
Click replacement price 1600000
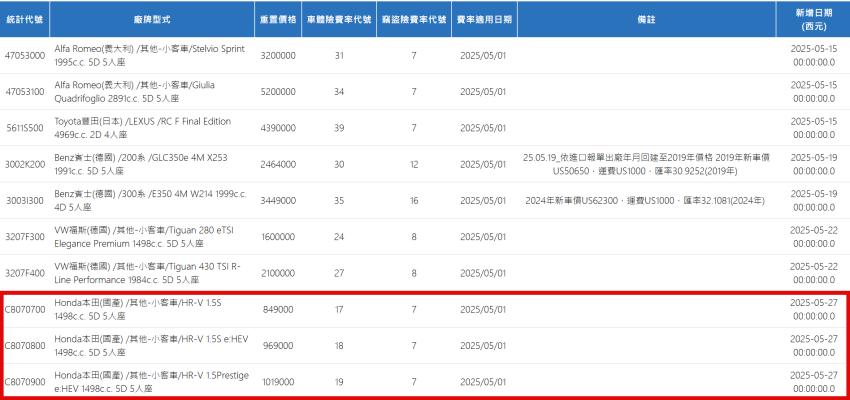[278, 237]
